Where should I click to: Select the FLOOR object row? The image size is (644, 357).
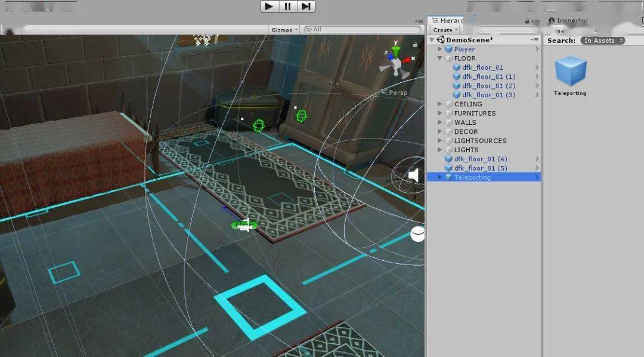click(x=484, y=59)
